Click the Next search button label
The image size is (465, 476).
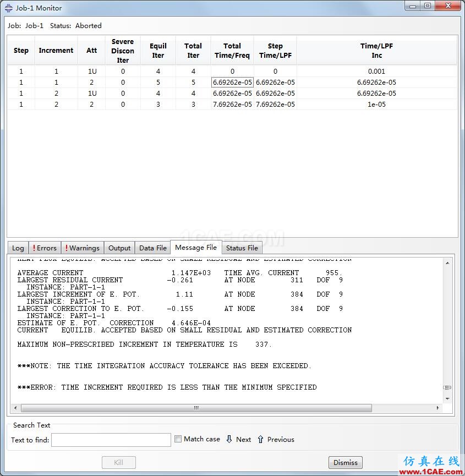pos(243,439)
